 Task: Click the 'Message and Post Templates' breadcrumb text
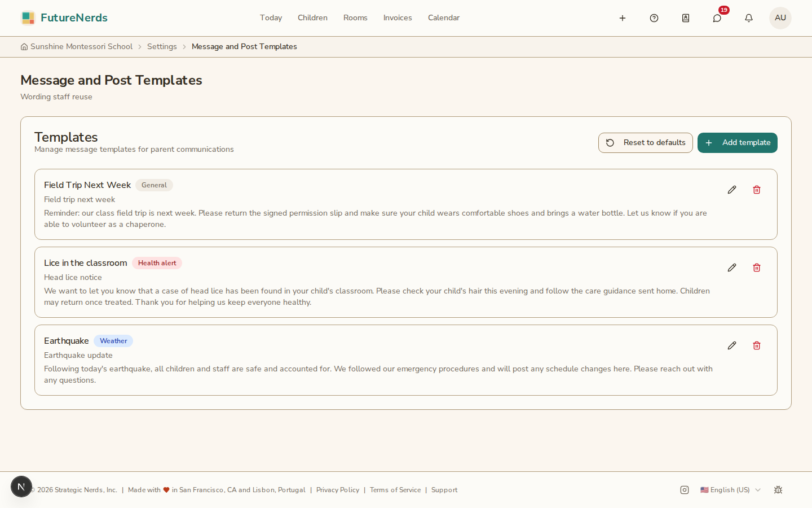[x=244, y=47]
